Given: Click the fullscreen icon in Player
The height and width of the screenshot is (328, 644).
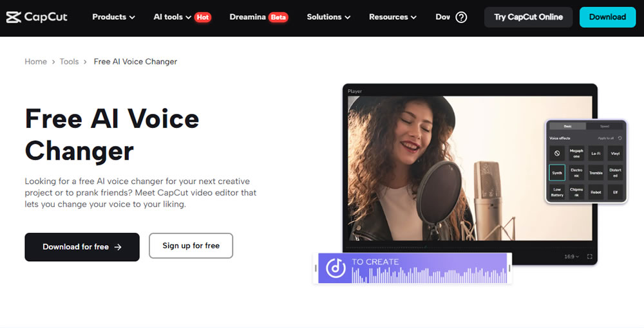Looking at the screenshot, I should coord(590,257).
